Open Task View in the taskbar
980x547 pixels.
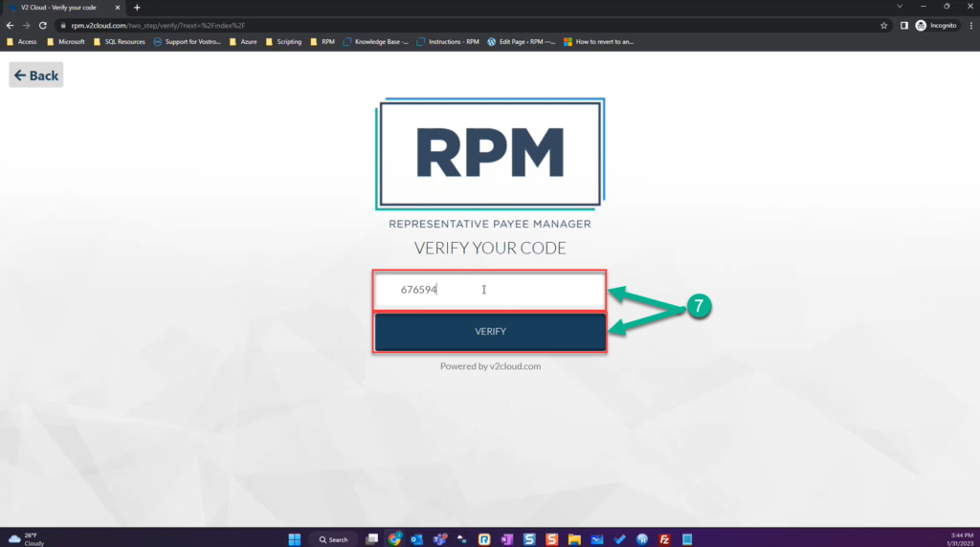click(372, 539)
